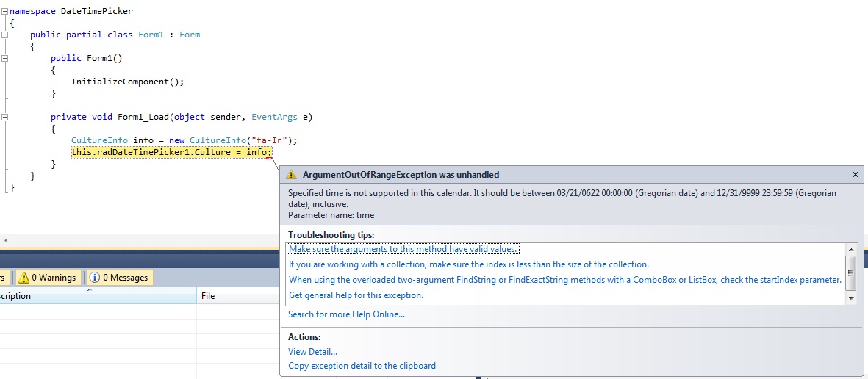Click 'Parameter name: time' exception text

tap(331, 215)
